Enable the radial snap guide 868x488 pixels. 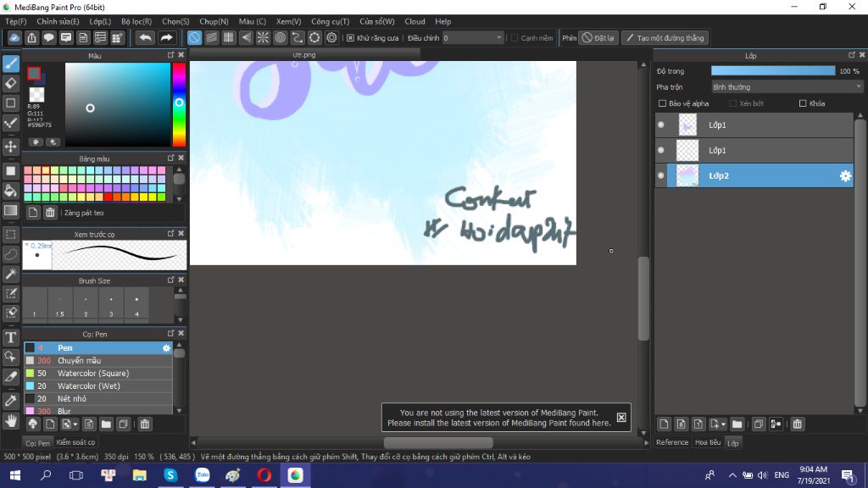[x=263, y=37]
